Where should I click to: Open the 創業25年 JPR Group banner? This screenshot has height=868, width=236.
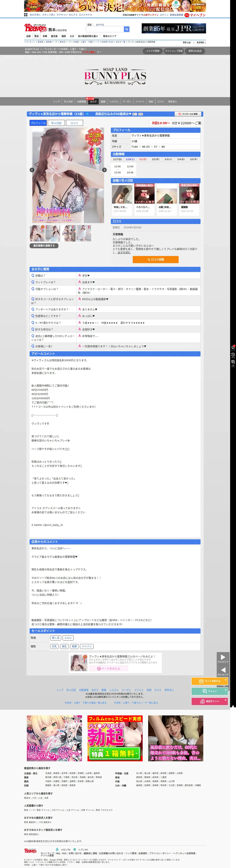(174, 29)
